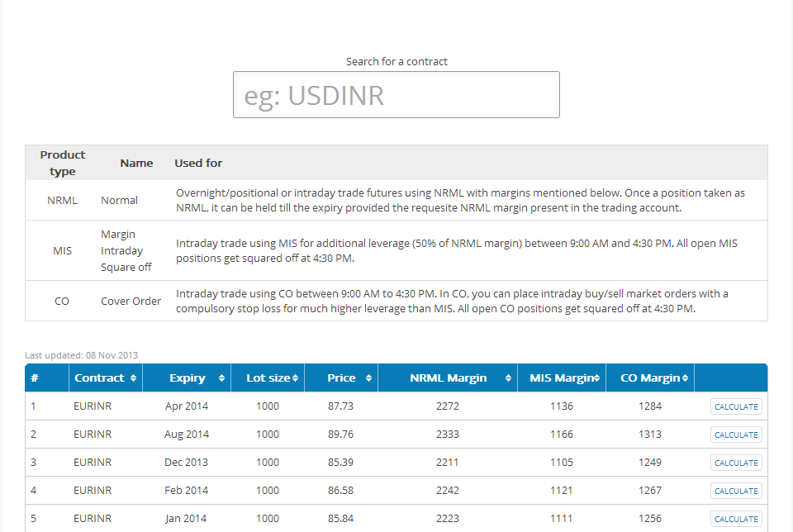This screenshot has height=532, width=793.
Task: Click NRML margin value 2223
Action: 448,518
